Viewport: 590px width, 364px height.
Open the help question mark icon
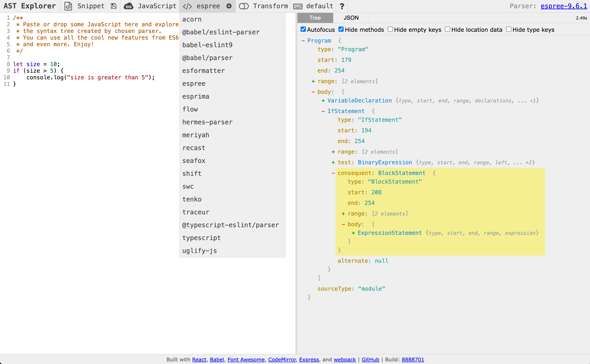coord(342,6)
